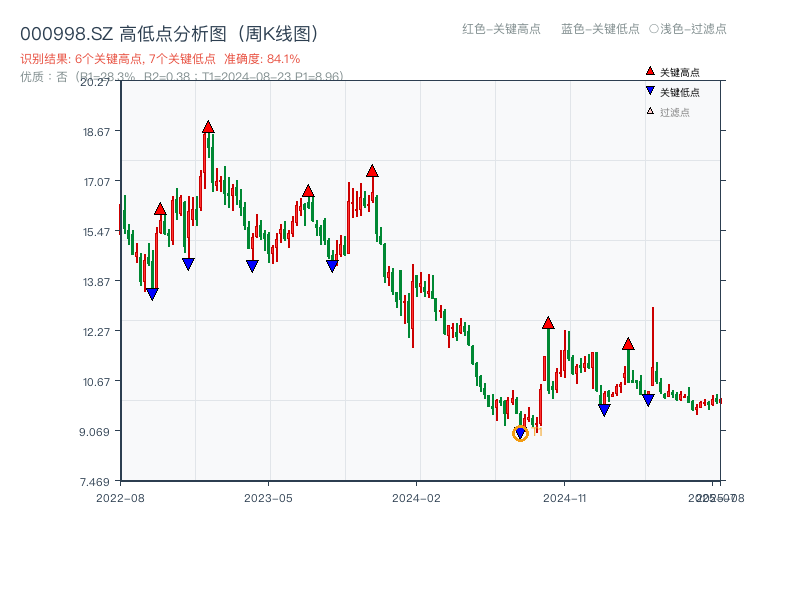Select the red high-point marker at the 18.67 peak
The image size is (800, 600).
[x=208, y=127]
